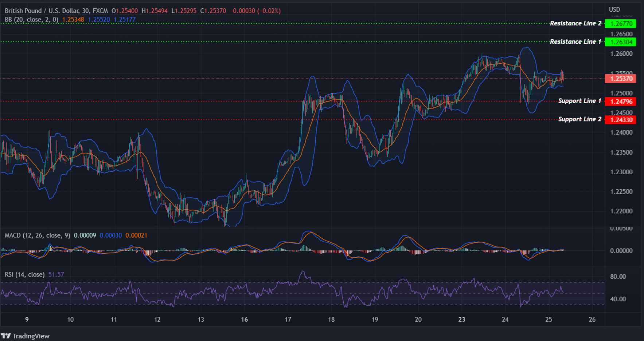Click the TradingView logo
644x341 pixels.
(26, 336)
